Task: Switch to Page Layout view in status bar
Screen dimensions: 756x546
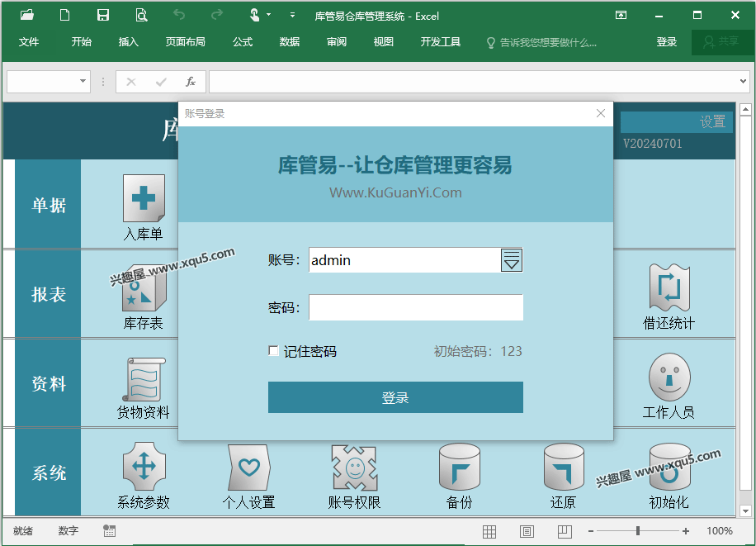Action: (x=527, y=531)
